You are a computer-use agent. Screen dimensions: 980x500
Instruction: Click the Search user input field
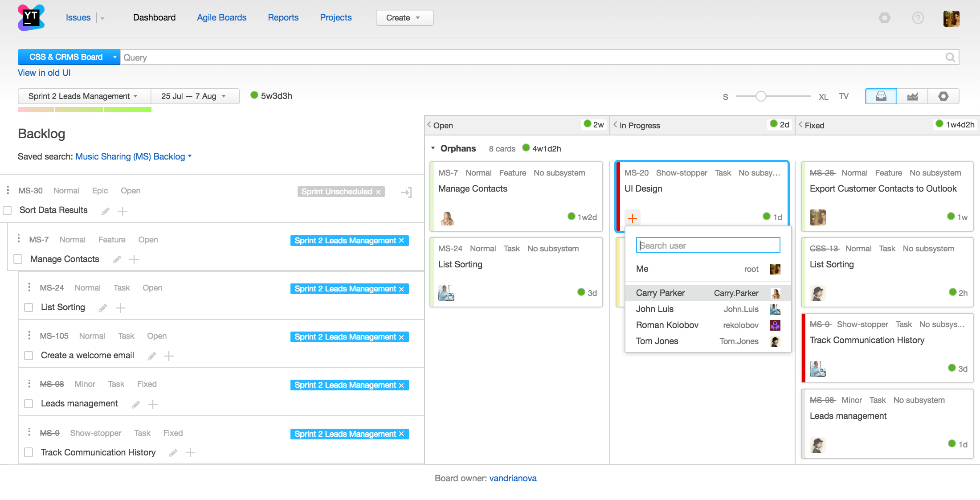(707, 246)
